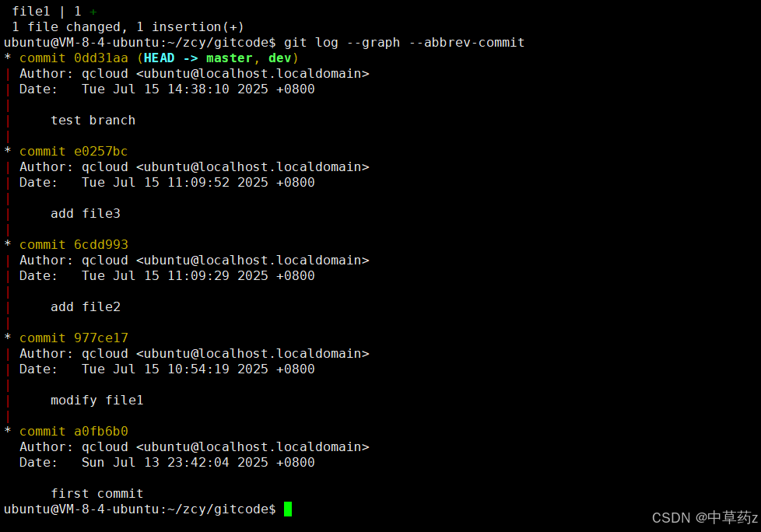761x532 pixels.
Task: Click '1 file changed, 1 insertion(+)' line
Action: click(x=128, y=27)
